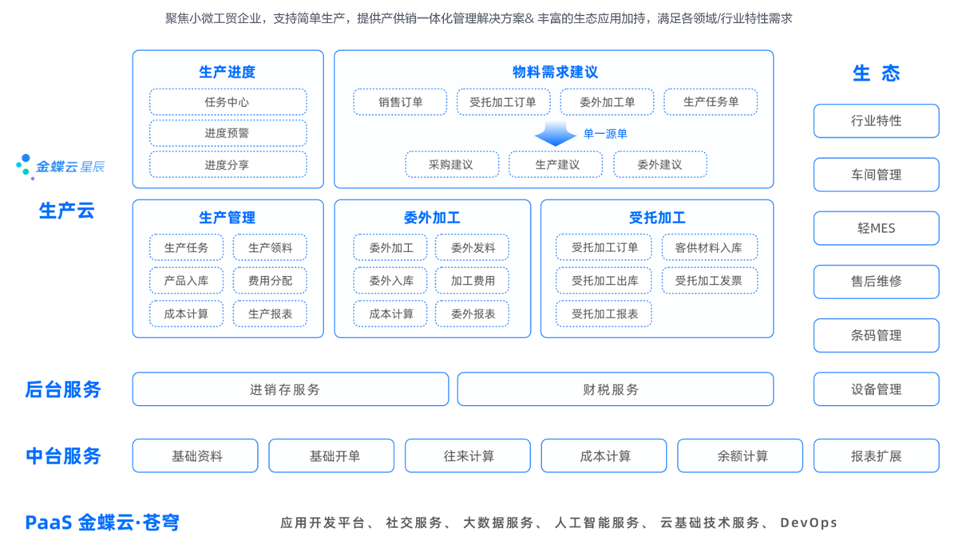This screenshot has height=560, width=958.
Task: Select the 进度预警 item
Action: [x=228, y=133]
